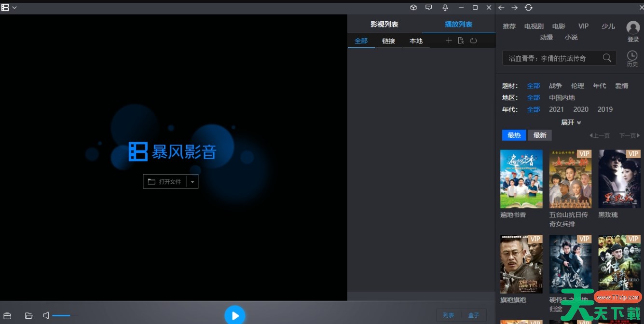Open the VIP category
Viewport: 644px width, 324px height.
[x=584, y=26]
